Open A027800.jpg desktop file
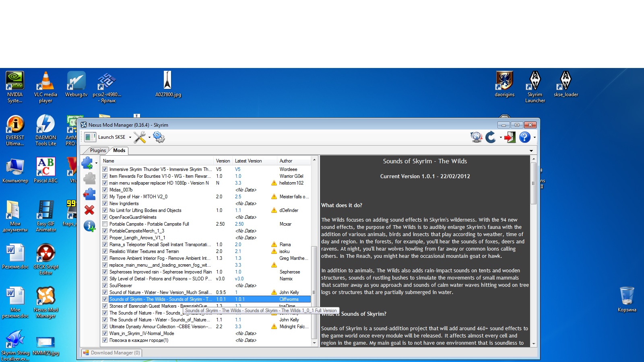The image size is (644, 362). coord(168,84)
